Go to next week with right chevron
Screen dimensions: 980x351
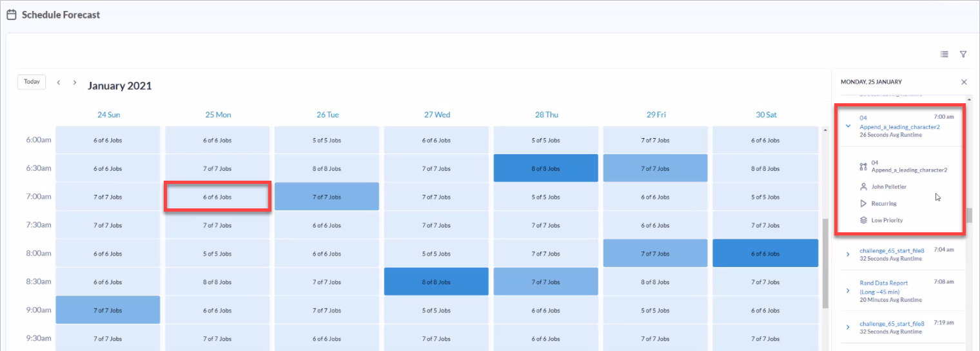75,83
